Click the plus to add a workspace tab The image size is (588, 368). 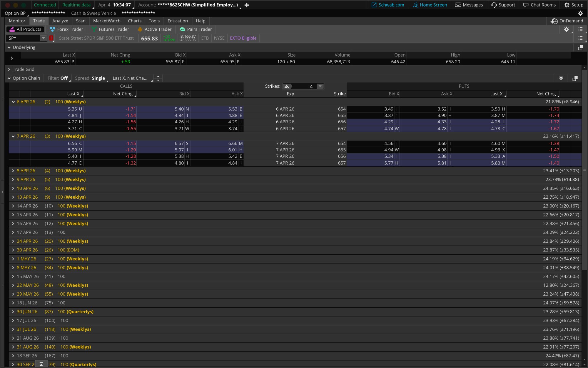pos(246,5)
